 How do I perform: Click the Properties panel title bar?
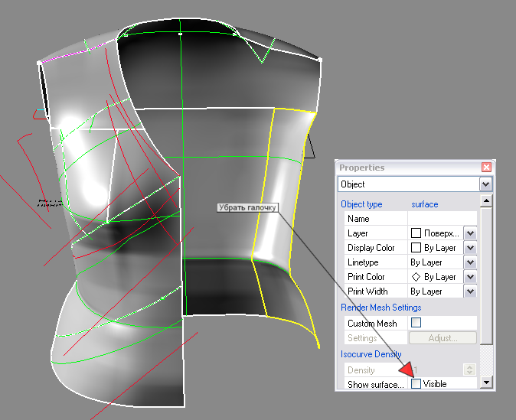[406, 168]
